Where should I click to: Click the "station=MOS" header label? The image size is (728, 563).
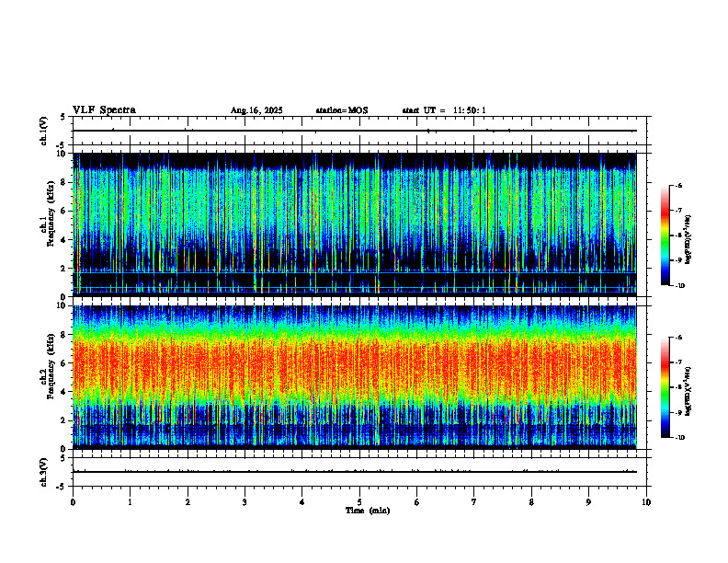342,110
